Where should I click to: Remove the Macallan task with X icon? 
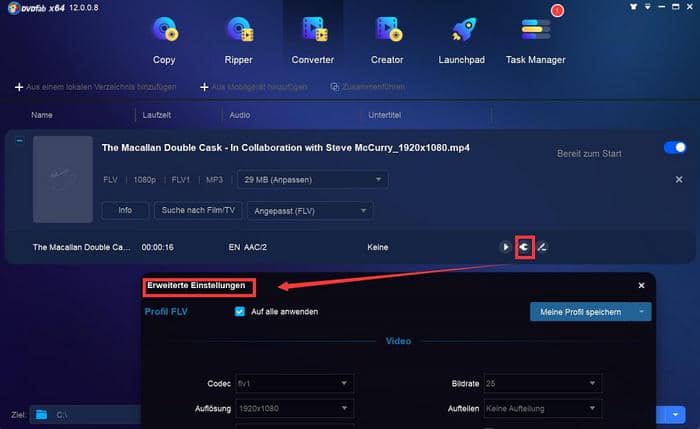click(679, 179)
